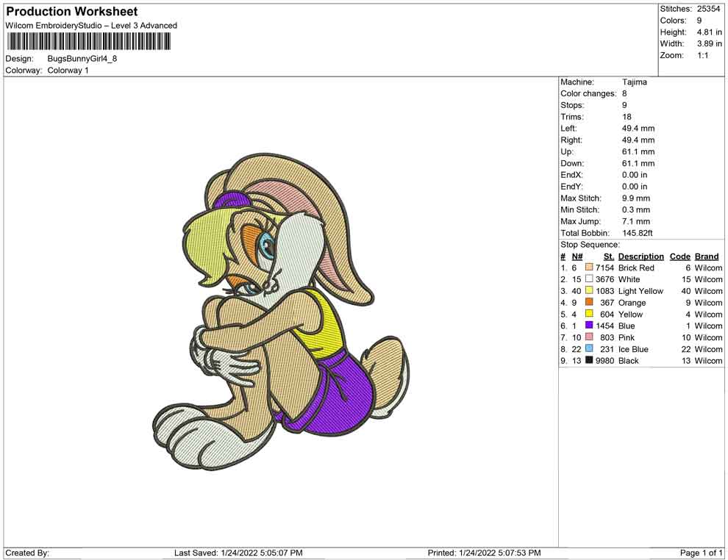Pick the Pink thread swatch
Image resolution: width=728 pixels, height=560 pixels.
589,337
